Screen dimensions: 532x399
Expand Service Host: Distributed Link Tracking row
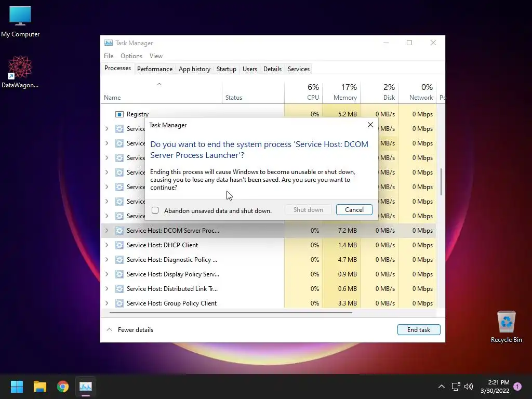coord(107,289)
